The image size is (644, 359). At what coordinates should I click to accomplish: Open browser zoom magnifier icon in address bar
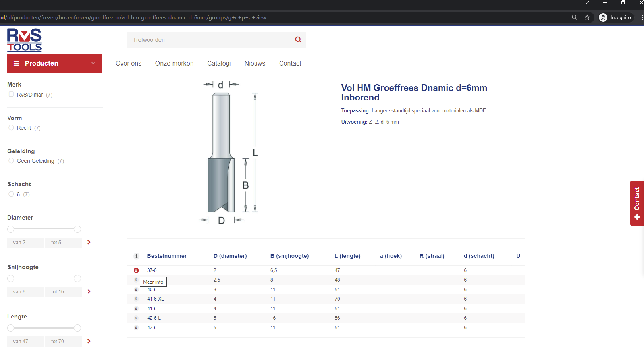pos(574,17)
